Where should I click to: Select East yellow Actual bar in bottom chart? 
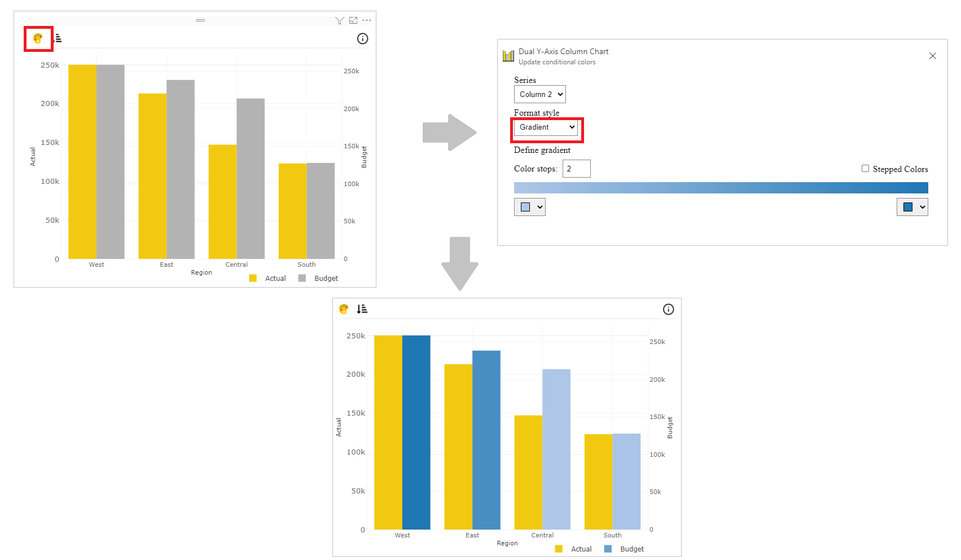(458, 447)
